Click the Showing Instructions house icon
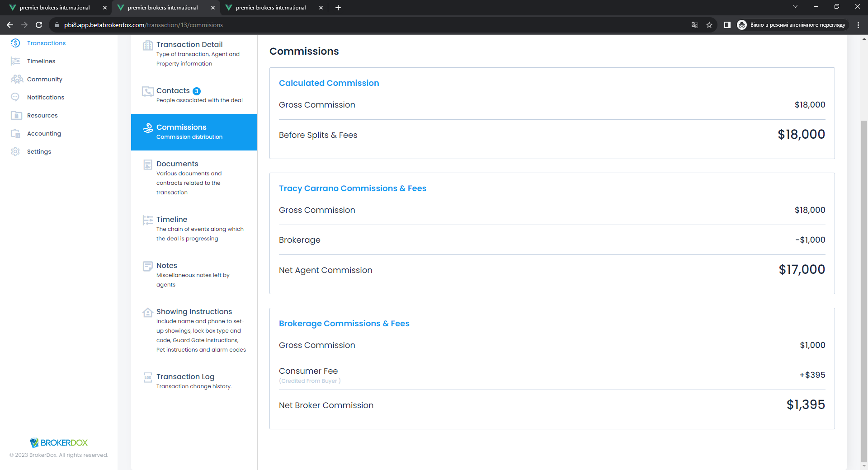The width and height of the screenshot is (868, 470). (148, 312)
